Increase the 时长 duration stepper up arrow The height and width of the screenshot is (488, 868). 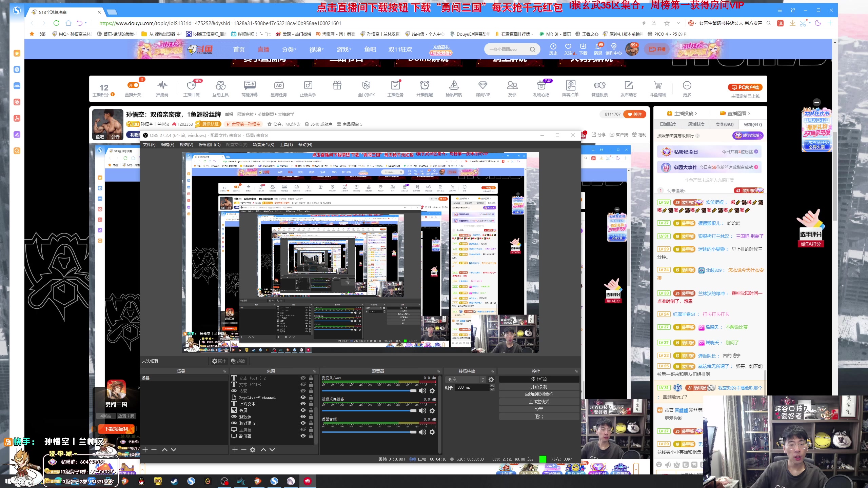pos(492,386)
